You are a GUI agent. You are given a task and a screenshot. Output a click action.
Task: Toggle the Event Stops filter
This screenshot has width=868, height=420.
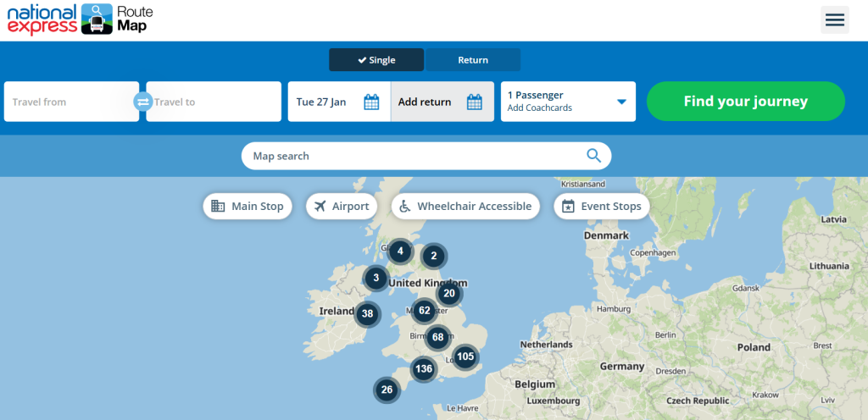[x=602, y=207]
